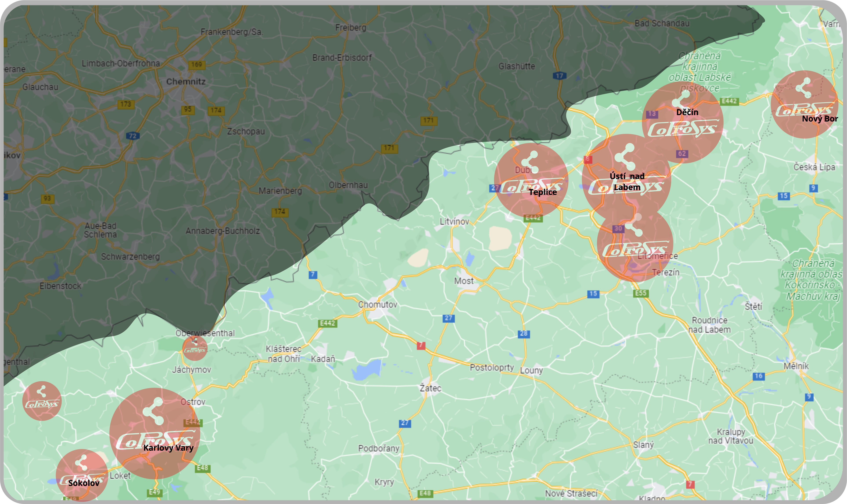This screenshot has height=504, width=847.
Task: Click the Ostrov town label
Action: pos(193,402)
